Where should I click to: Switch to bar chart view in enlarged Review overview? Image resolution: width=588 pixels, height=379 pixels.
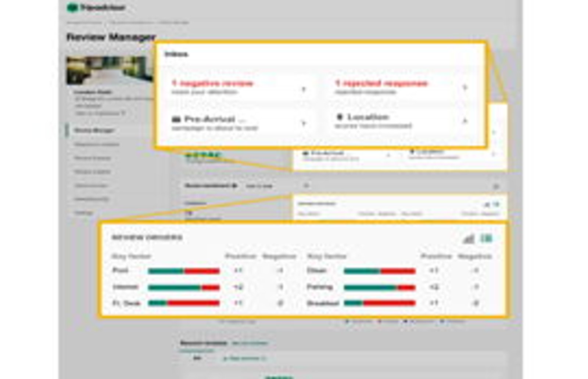coord(469,239)
